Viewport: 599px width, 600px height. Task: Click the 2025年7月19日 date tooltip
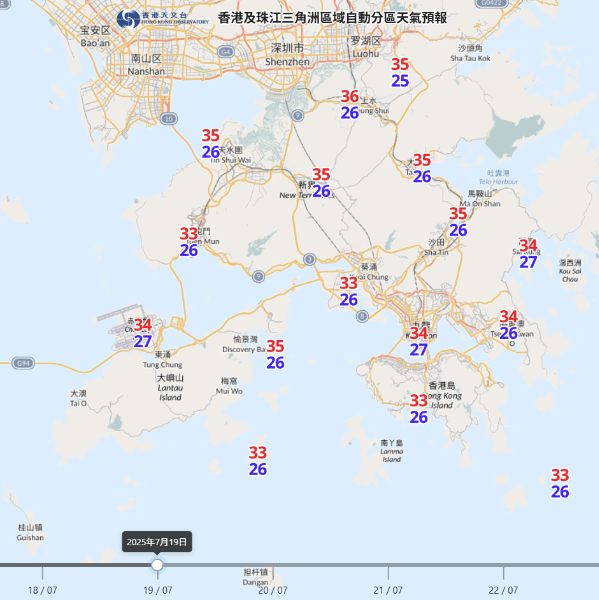[x=157, y=542]
